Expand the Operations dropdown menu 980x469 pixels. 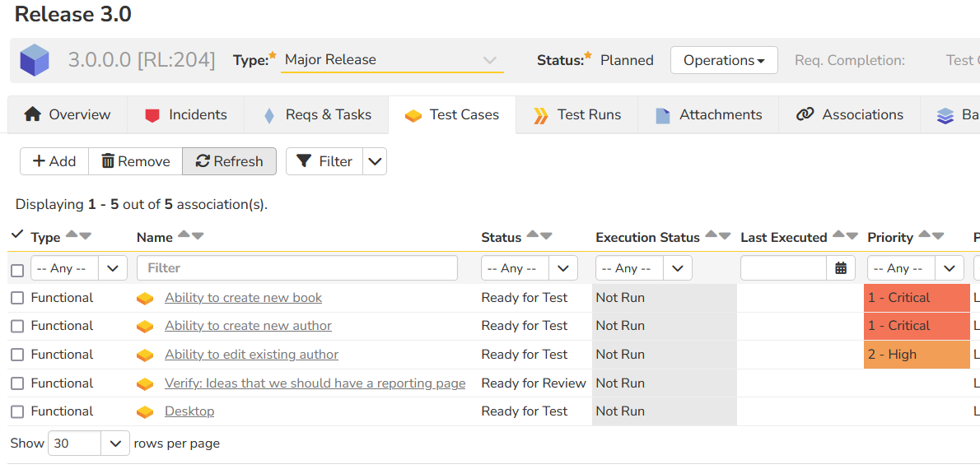tap(724, 60)
